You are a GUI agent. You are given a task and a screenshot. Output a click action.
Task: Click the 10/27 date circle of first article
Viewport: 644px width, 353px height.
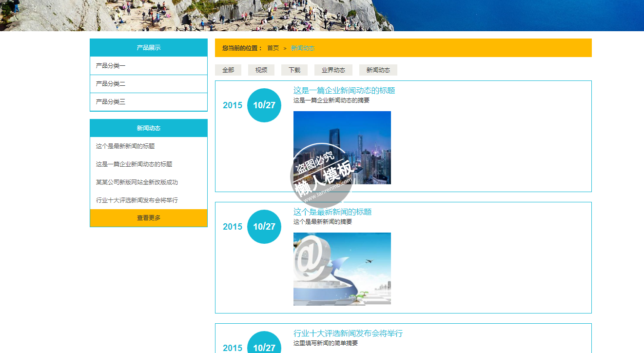pyautogui.click(x=264, y=105)
